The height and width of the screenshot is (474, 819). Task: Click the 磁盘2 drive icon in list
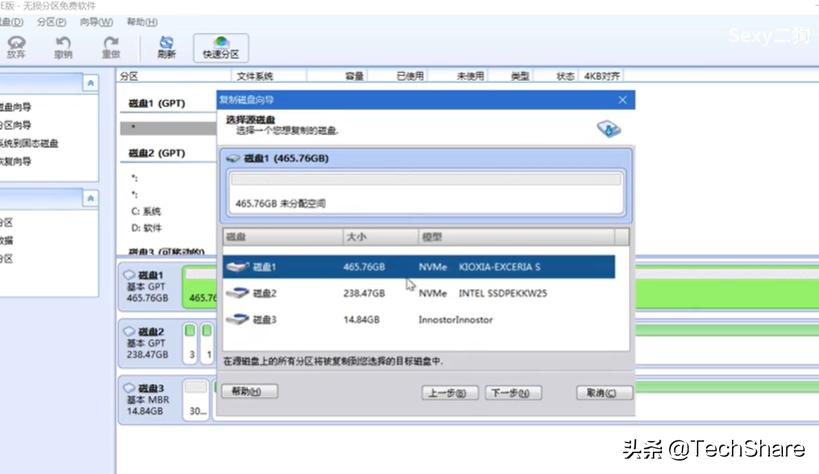tap(237, 293)
